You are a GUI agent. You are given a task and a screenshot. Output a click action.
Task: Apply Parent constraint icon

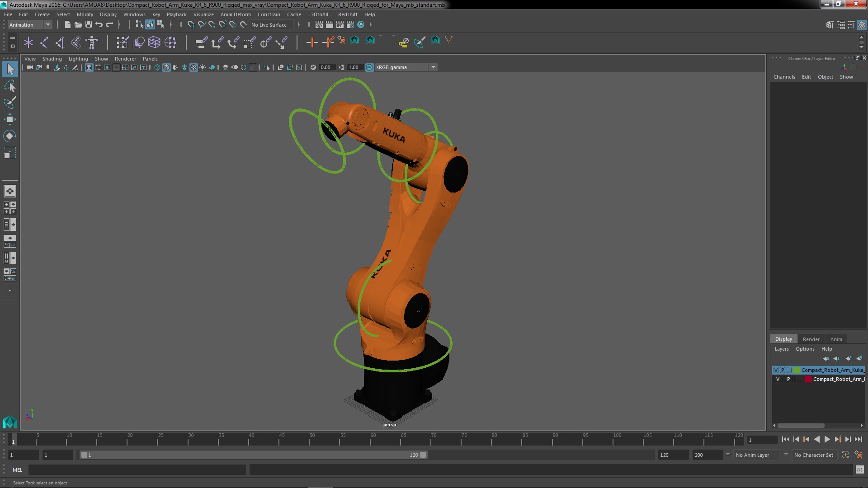[x=202, y=42]
